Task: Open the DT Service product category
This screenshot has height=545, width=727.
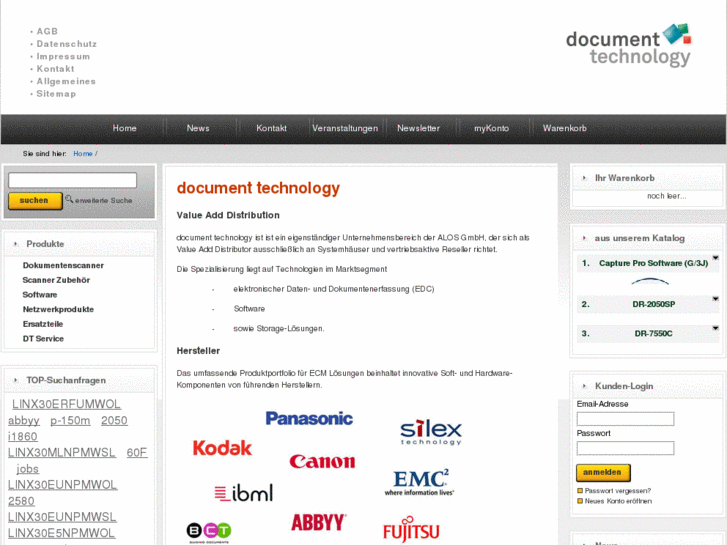Action: coord(43,339)
